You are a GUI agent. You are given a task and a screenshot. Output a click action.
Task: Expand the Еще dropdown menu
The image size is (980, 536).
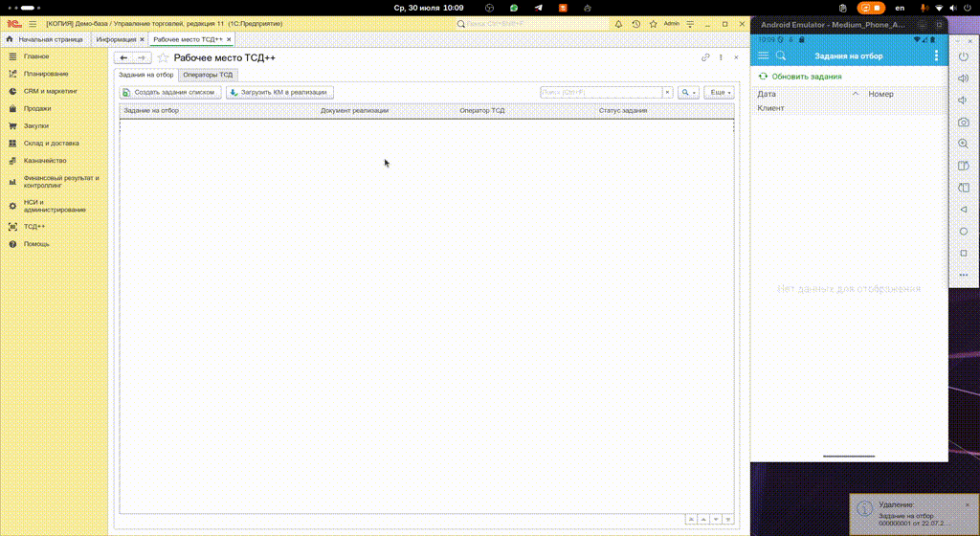click(720, 93)
